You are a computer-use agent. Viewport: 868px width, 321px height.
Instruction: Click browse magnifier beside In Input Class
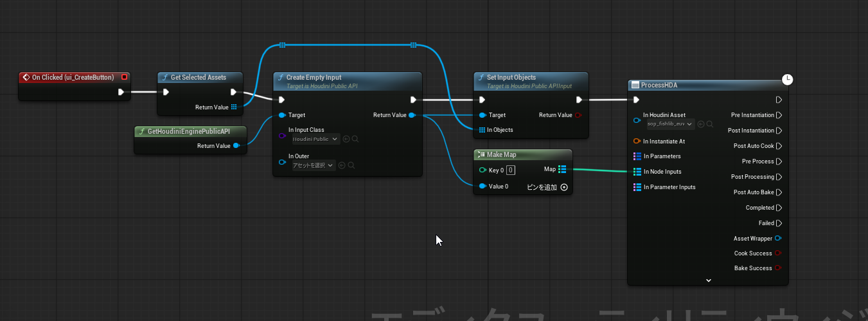[x=355, y=139]
